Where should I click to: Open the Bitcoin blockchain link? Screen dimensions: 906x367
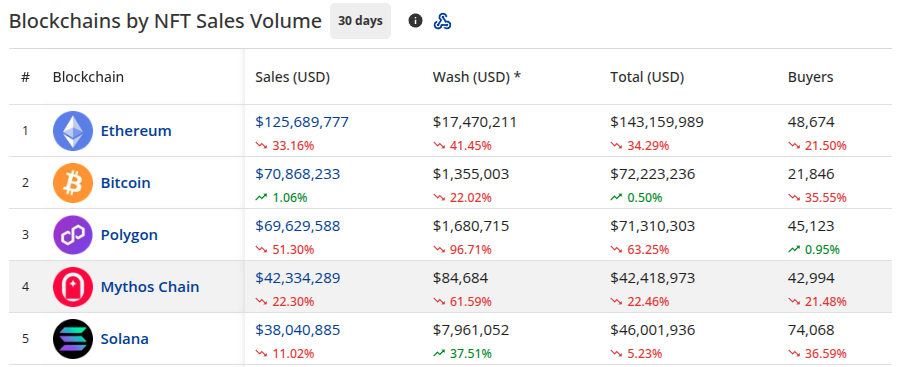(x=125, y=183)
